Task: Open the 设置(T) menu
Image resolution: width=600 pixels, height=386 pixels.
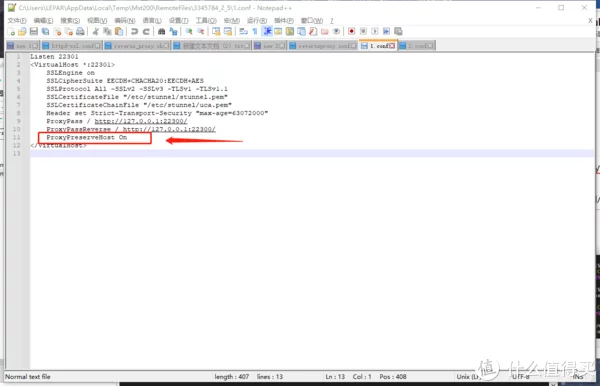Action: tap(179, 20)
